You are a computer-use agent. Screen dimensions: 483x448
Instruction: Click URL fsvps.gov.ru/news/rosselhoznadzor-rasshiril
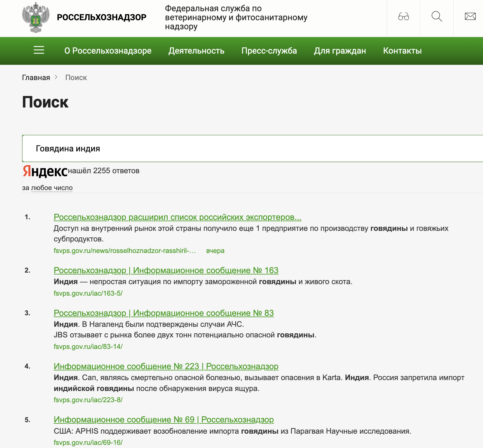125,251
